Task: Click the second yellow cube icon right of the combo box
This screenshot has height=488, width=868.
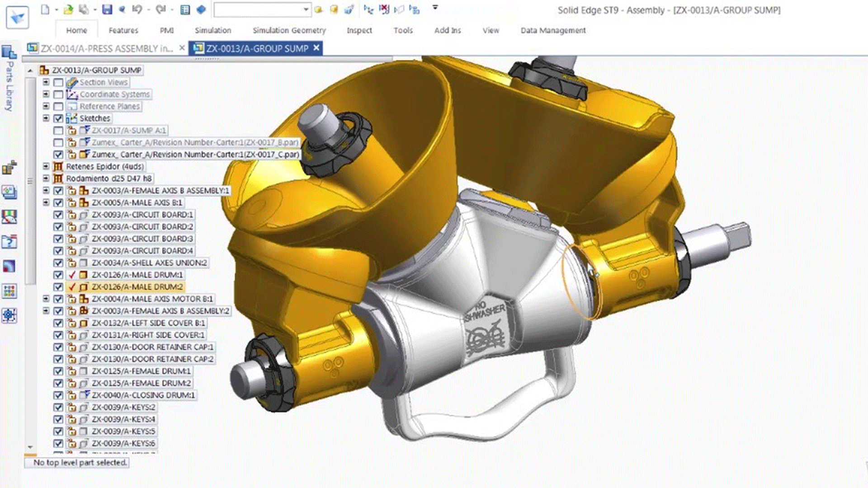Action: pos(334,9)
